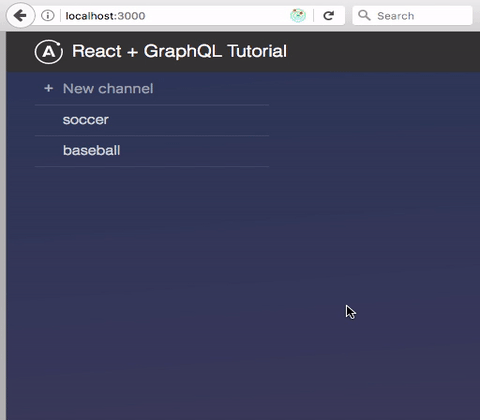This screenshot has width=480, height=420.
Task: Click the green extension icon in address bar
Action: click(298, 15)
